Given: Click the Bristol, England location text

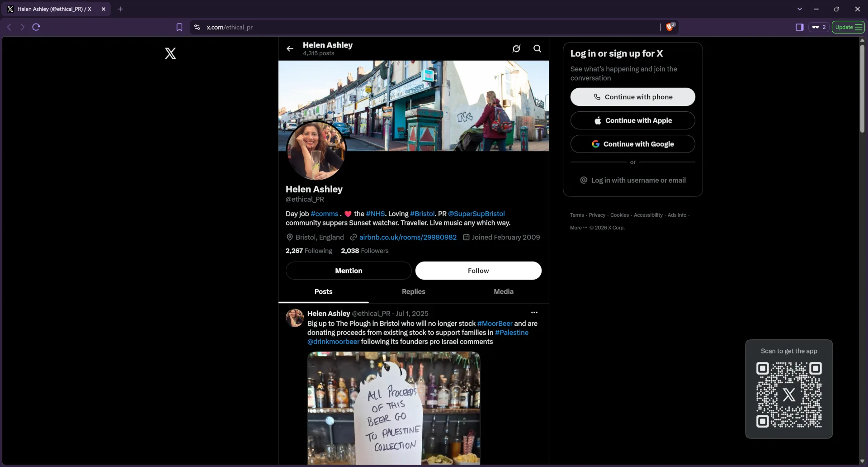Looking at the screenshot, I should tap(320, 237).
